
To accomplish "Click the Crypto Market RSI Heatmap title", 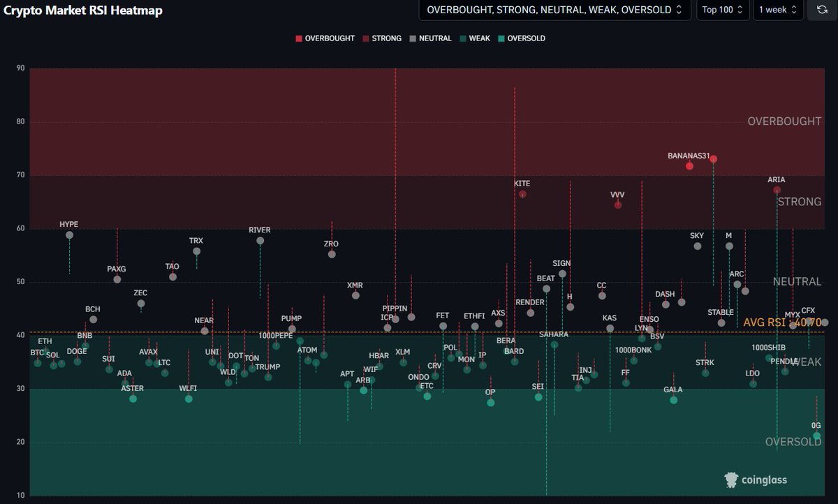I will coord(83,10).
